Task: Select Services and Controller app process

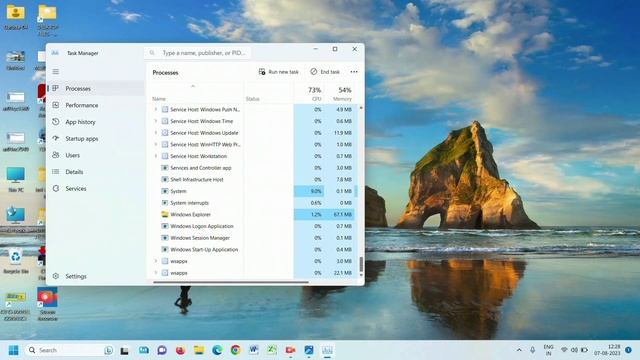Action: coord(253,168)
